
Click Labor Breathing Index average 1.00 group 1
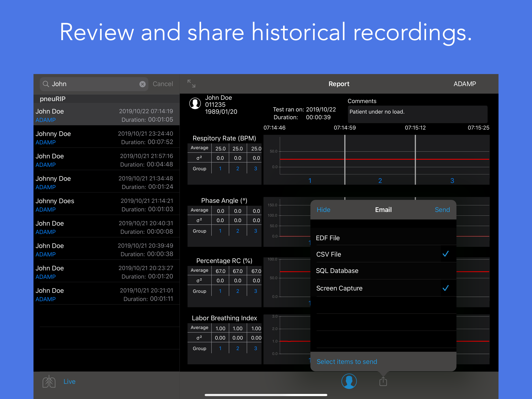(x=220, y=328)
